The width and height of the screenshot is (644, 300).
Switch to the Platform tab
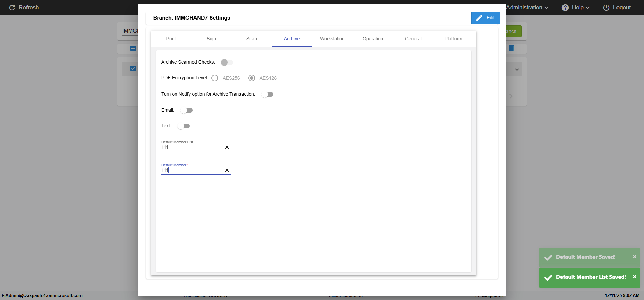(453, 39)
